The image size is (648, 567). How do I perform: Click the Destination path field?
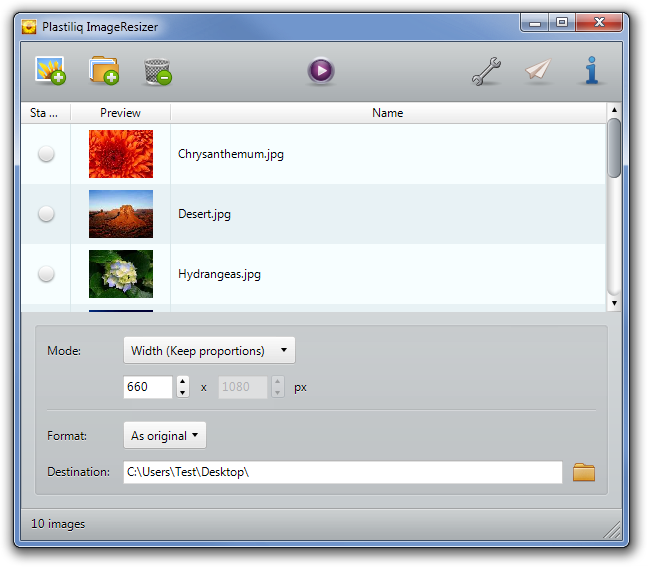coord(343,472)
